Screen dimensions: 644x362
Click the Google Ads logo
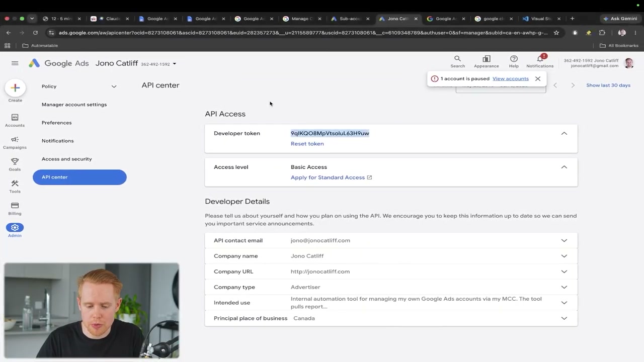[58, 63]
